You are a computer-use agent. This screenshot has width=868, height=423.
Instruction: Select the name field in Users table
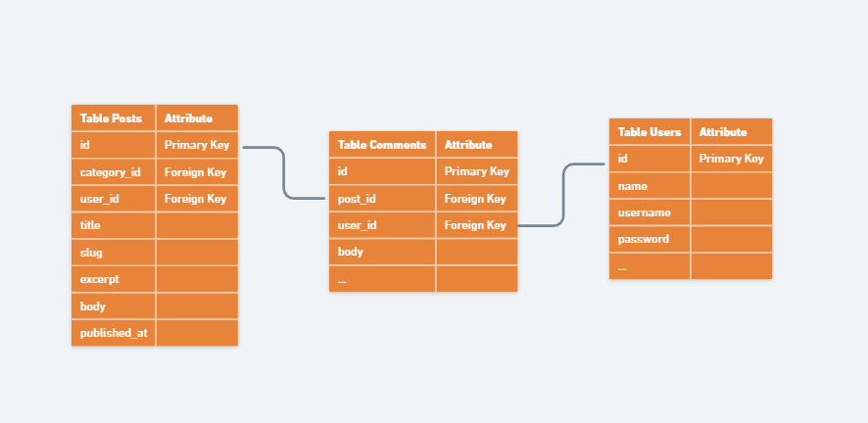650,186
